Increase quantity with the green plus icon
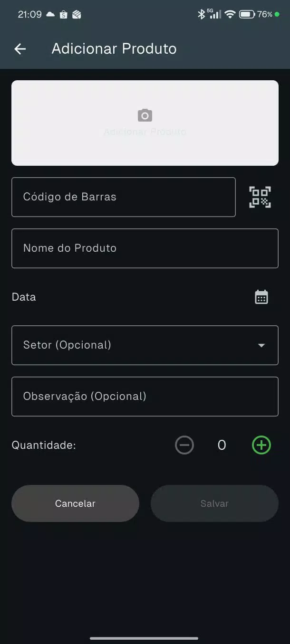Screen dimensions: 290x644 click(261, 445)
